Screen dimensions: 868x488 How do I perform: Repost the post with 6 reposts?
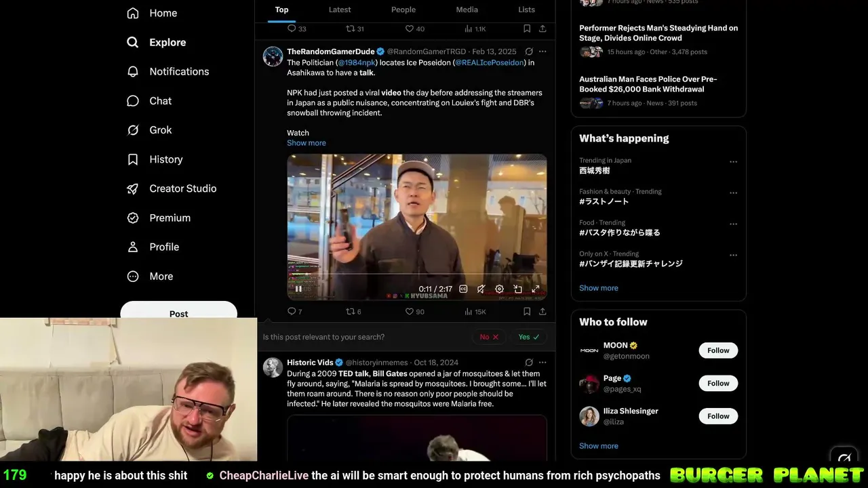pyautogui.click(x=353, y=312)
